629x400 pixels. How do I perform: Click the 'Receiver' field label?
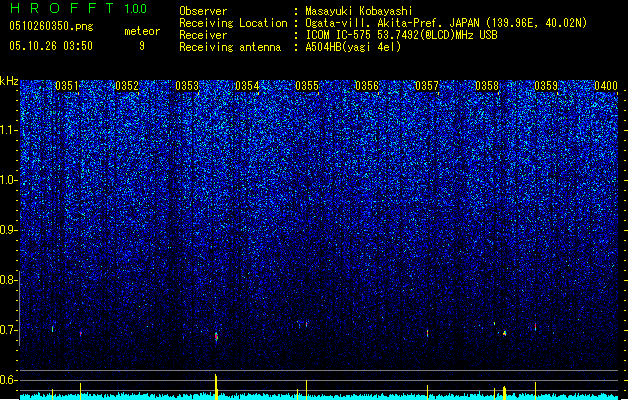(203, 35)
